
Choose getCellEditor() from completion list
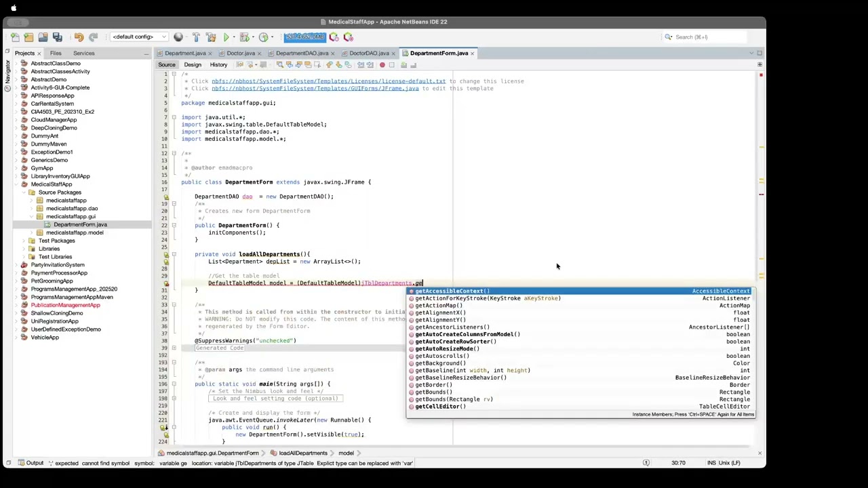click(580, 407)
